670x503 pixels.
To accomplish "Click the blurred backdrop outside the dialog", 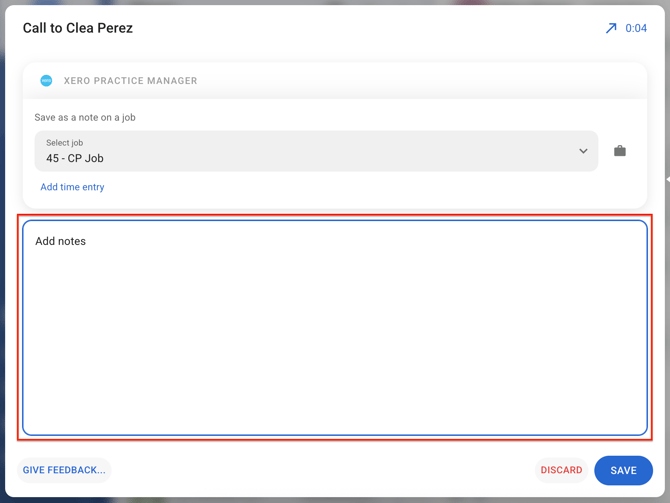I will click(2, 256).
